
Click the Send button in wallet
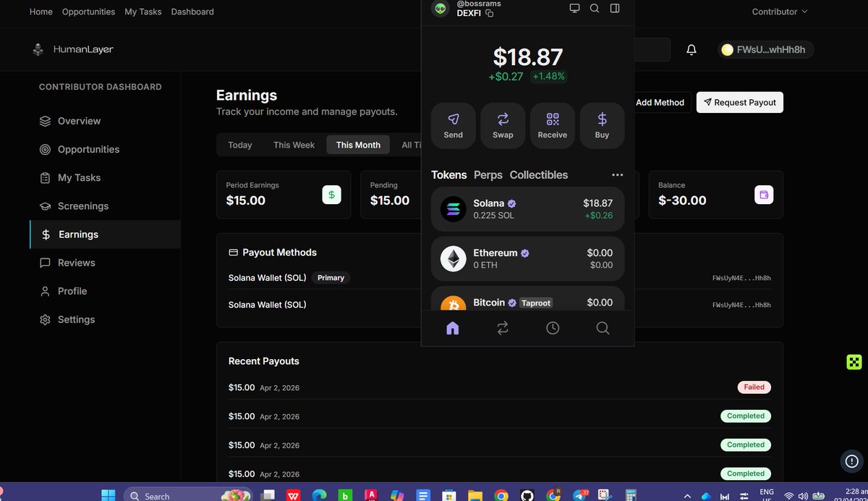(x=454, y=125)
